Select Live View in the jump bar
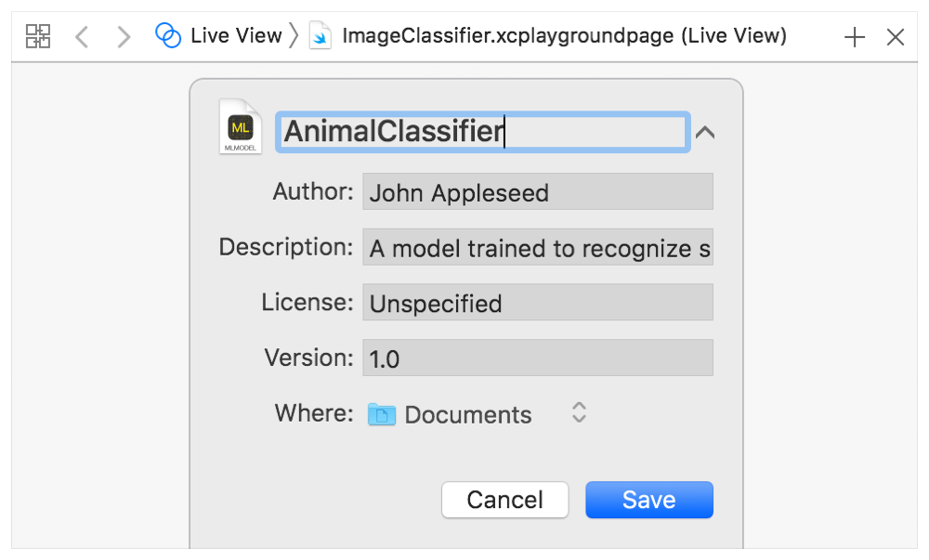Screen dimensions: 929x560 236,36
